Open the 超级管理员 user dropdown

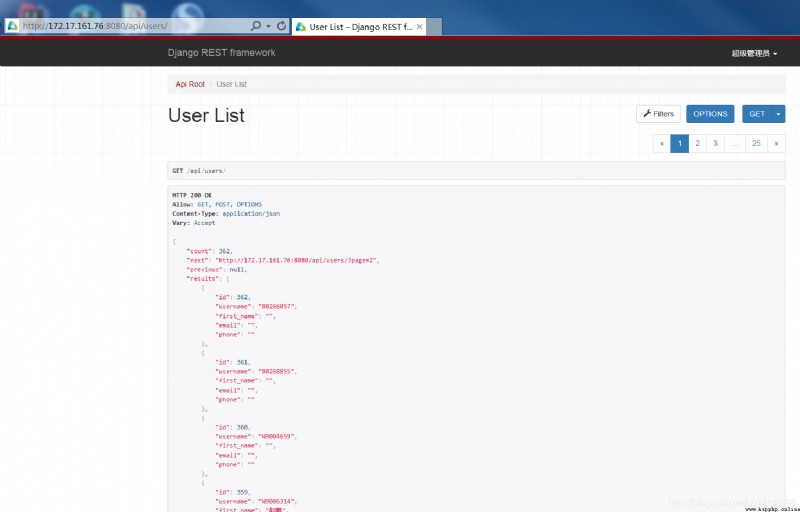click(x=754, y=53)
